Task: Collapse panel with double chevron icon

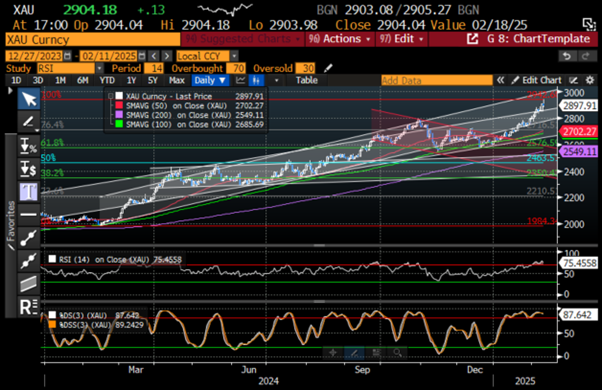Action: 500,80
